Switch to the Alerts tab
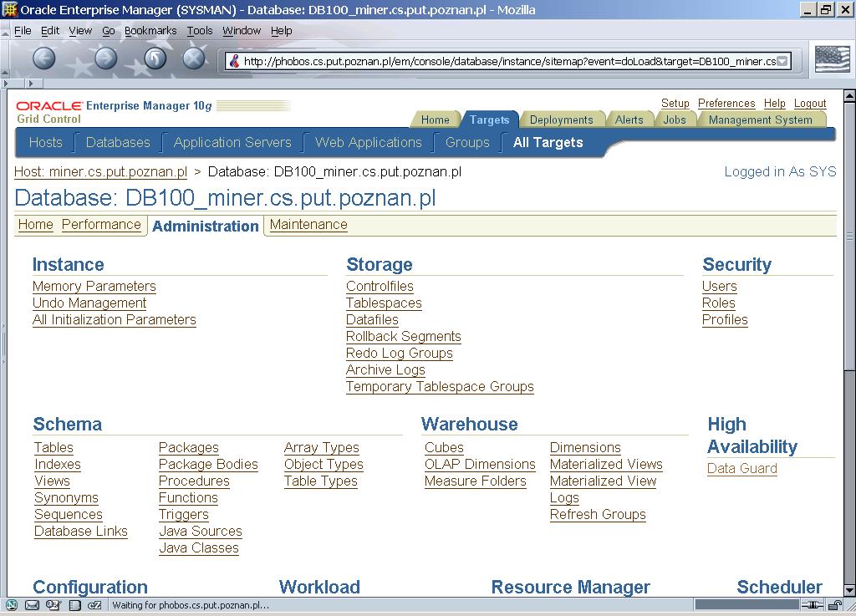Viewport: 856px width, 616px height. click(629, 120)
